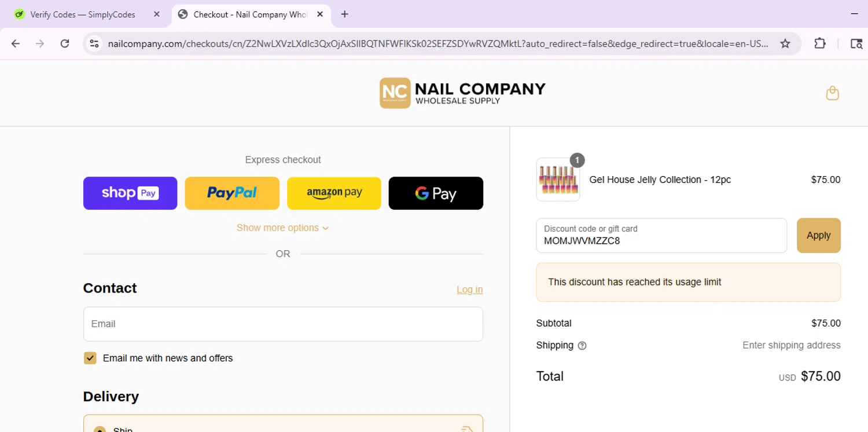The width and height of the screenshot is (868, 432).
Task: Go back with the browser back arrow
Action: pos(16,43)
